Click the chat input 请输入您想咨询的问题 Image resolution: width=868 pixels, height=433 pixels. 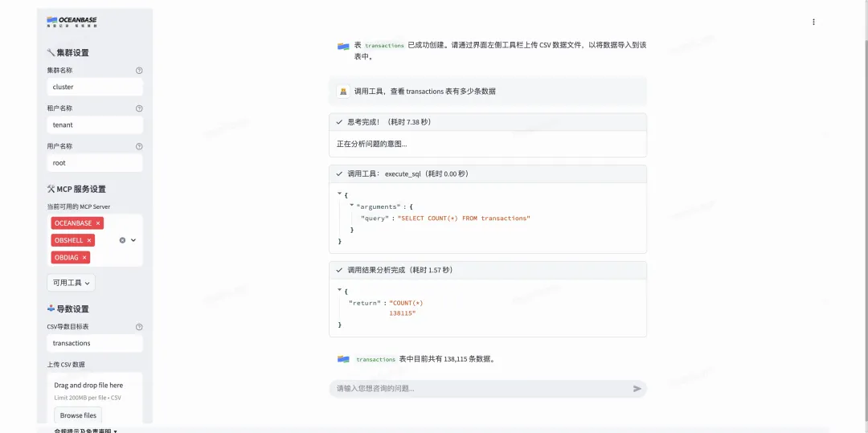coord(481,389)
